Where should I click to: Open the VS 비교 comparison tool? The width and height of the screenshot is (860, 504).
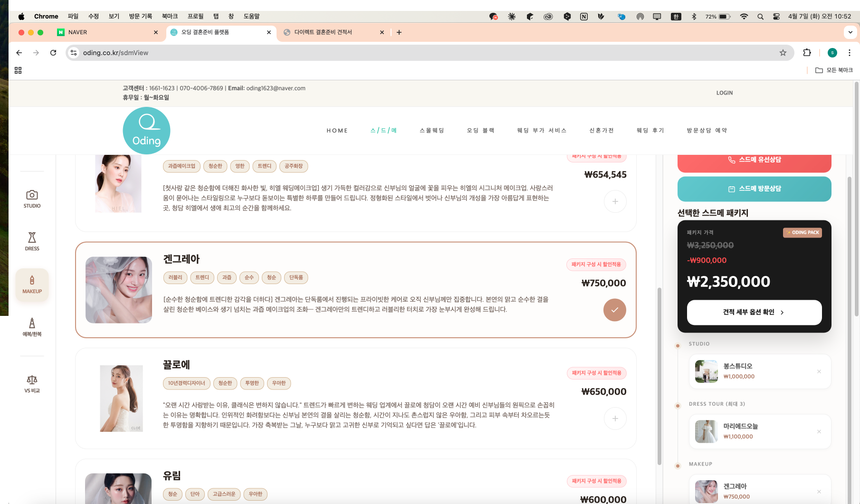coord(32,382)
